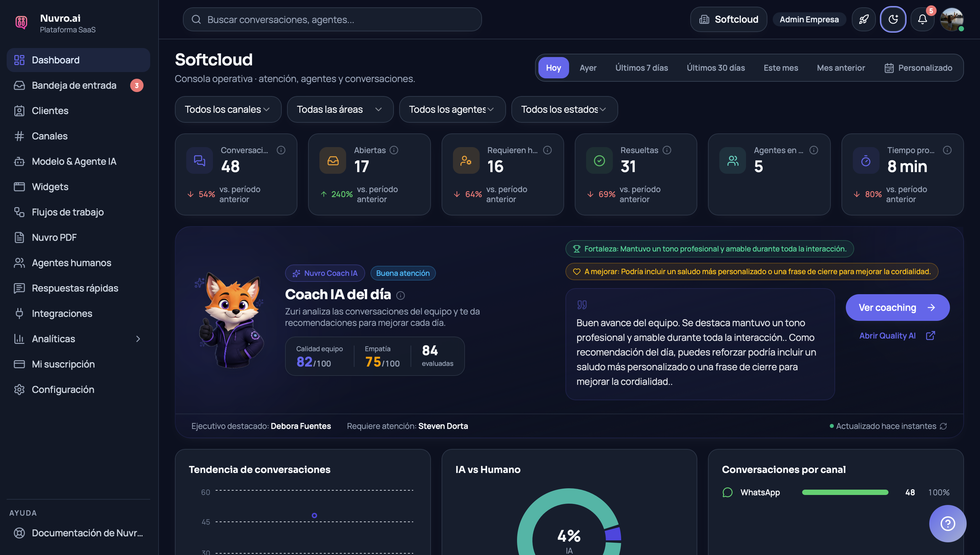
Task: Click the Abiertas inbox icon
Action: [333, 160]
